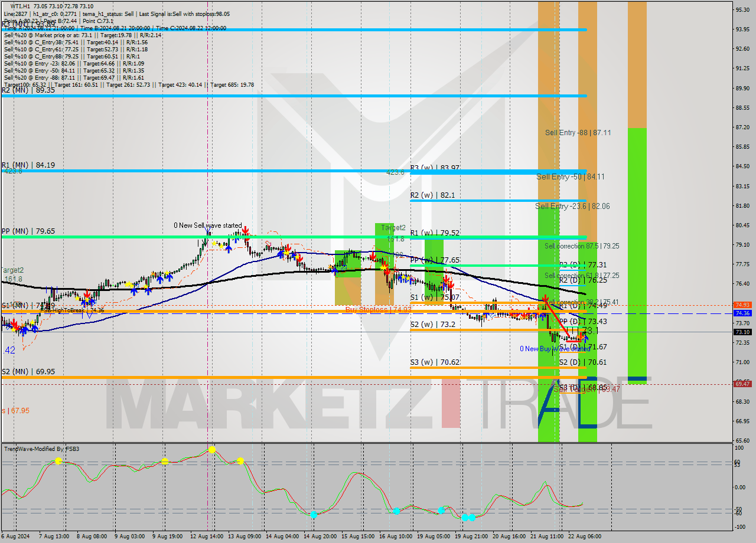Screen dimensions: 756x543
Task: Click the 'Target100: 65.32' targets summary line
Action: (x=129, y=84)
